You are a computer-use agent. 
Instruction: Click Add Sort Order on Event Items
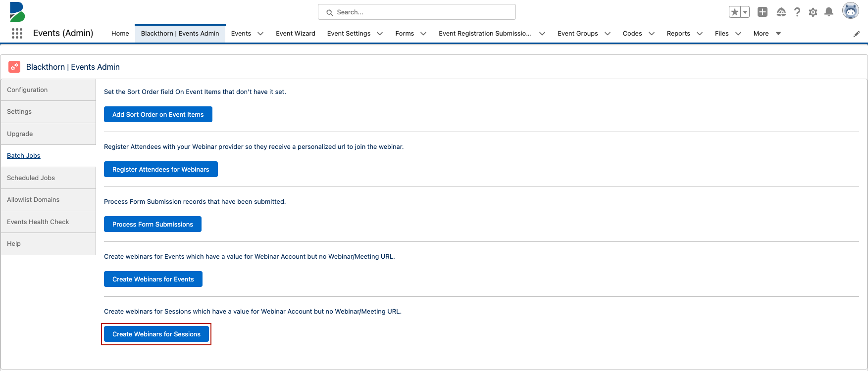point(158,114)
